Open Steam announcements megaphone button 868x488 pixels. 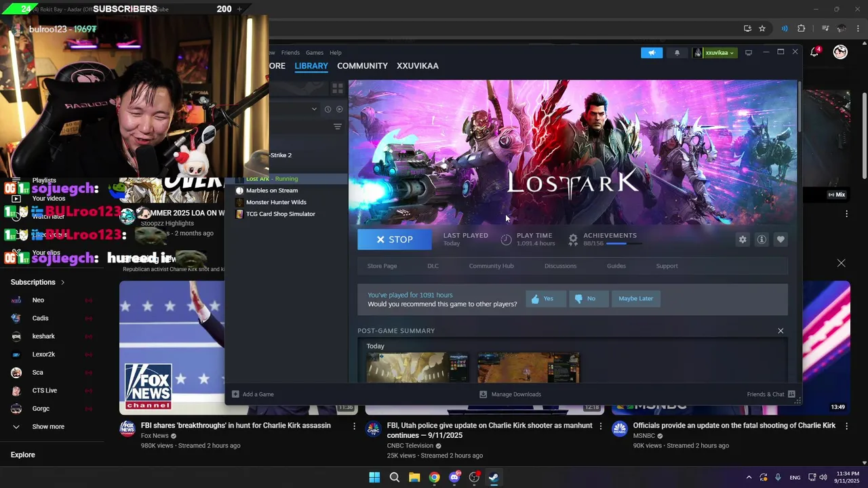(x=652, y=53)
